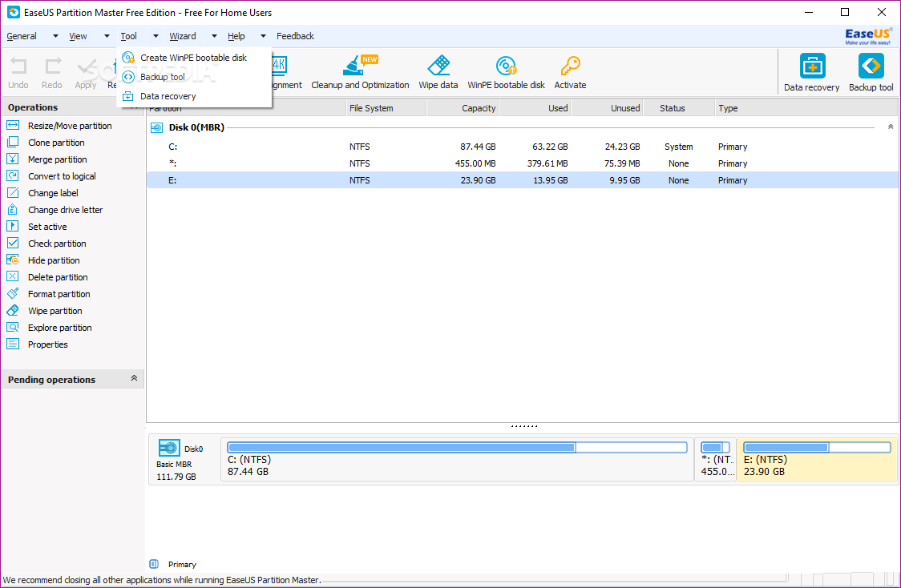Click the Clone partition icon

tap(13, 142)
